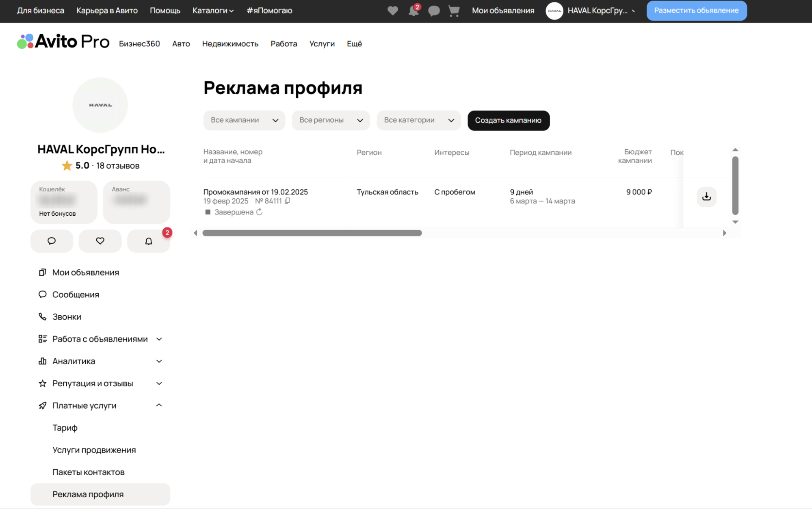Open Услуги продвижения in sidebar

click(x=94, y=450)
